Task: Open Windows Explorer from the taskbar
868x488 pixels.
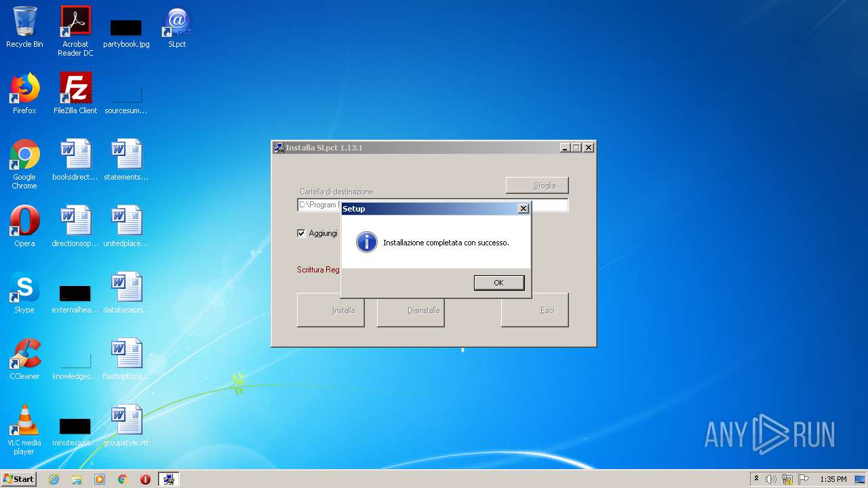Action: click(x=77, y=479)
